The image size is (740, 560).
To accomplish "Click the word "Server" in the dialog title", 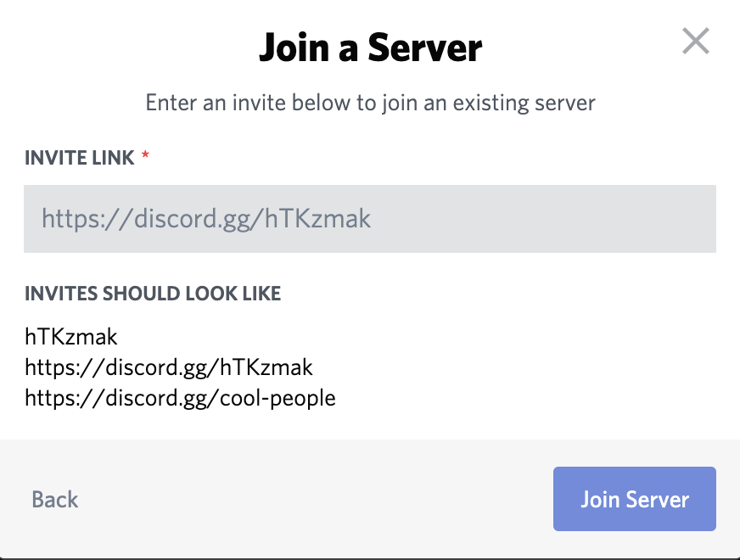I will [425, 48].
